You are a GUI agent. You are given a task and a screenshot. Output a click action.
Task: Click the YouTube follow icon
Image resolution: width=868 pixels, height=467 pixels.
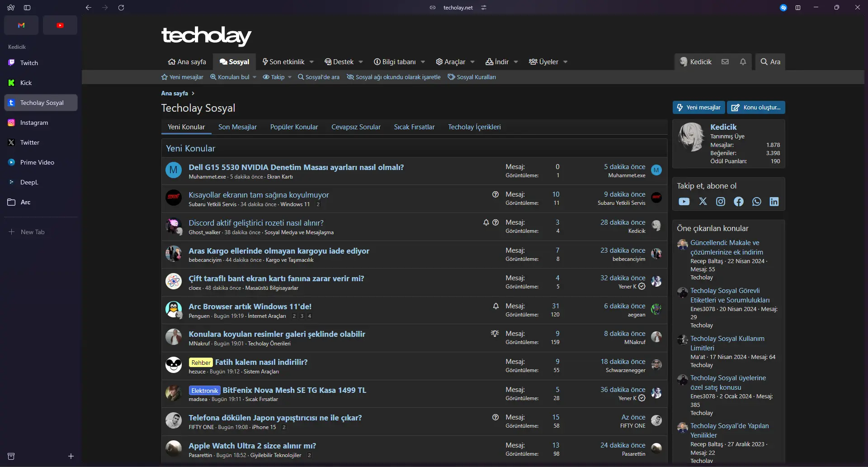tap(684, 202)
